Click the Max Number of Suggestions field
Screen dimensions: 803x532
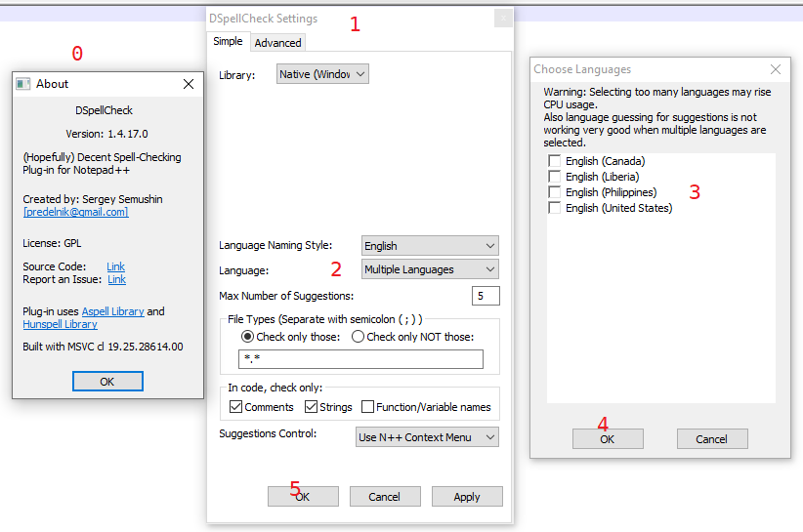click(x=486, y=296)
